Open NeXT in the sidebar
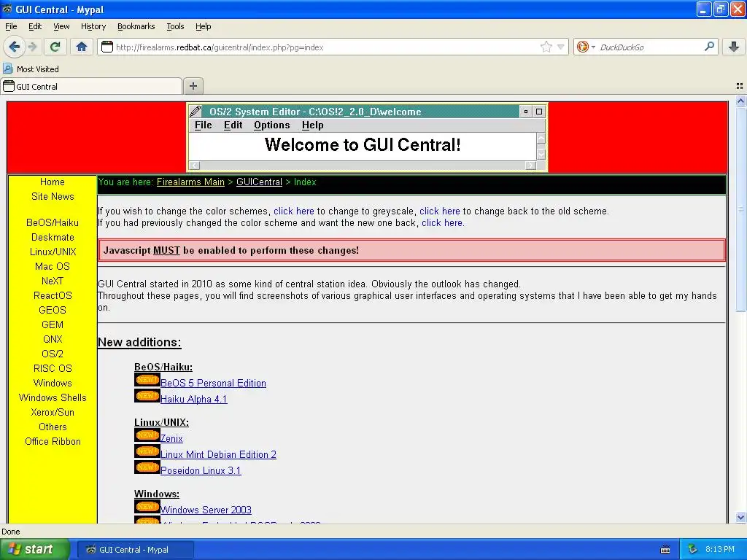Screen dimensions: 747x560 point(53,281)
